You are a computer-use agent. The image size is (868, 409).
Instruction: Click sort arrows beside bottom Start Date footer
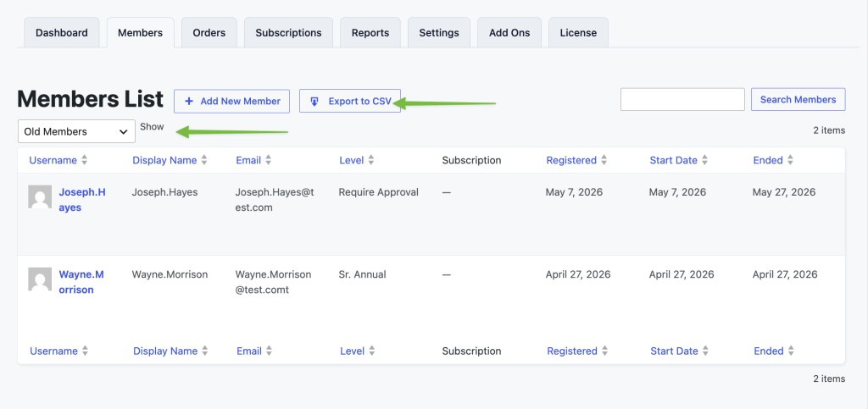point(706,351)
